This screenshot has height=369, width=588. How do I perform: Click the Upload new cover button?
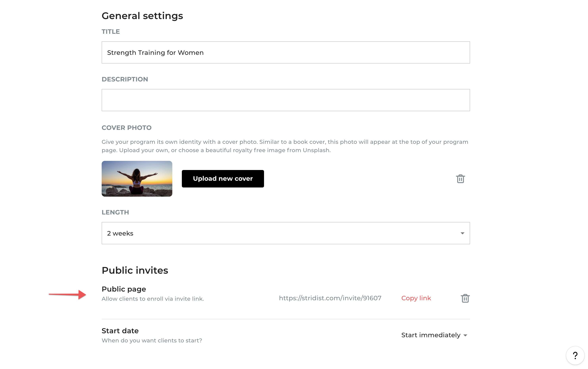pyautogui.click(x=223, y=179)
